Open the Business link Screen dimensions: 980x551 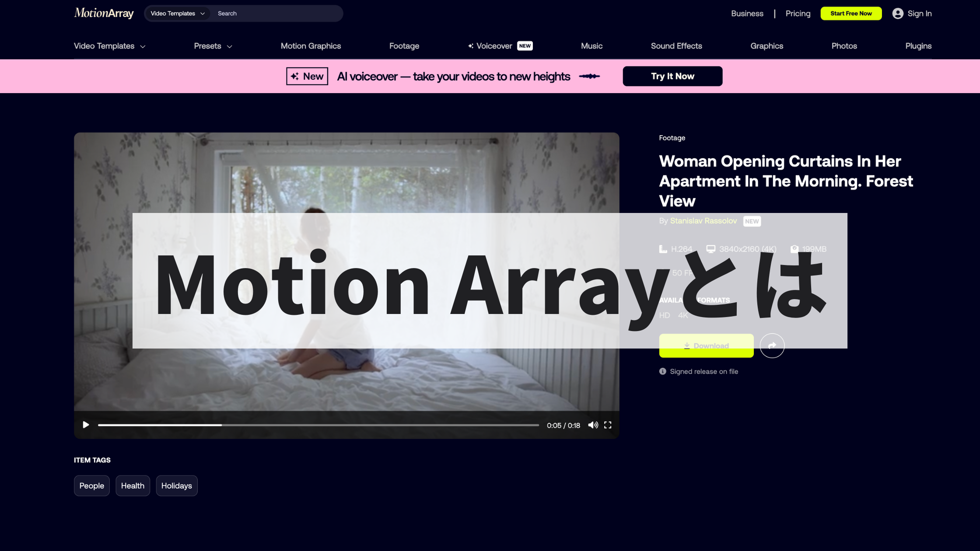click(747, 14)
